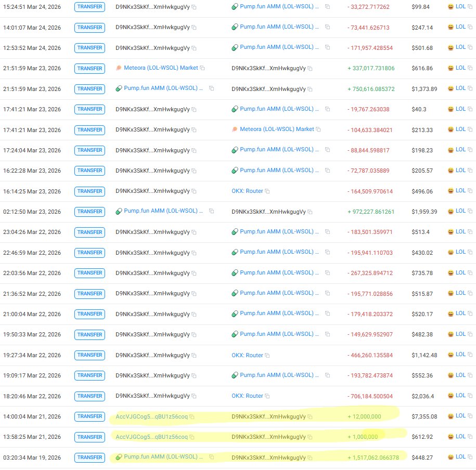Image resolution: width=476 pixels, height=470 pixels.
Task: Select amount +972,227.861261
Action: [x=371, y=212]
